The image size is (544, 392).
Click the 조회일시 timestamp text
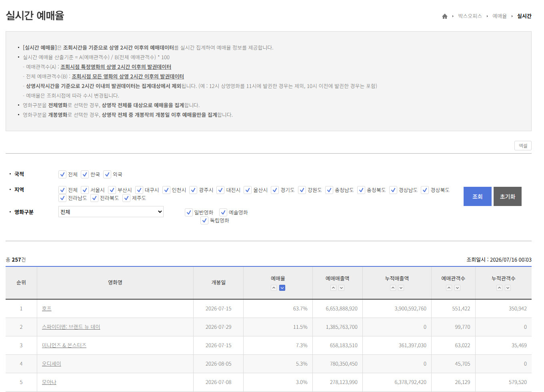coord(499,260)
